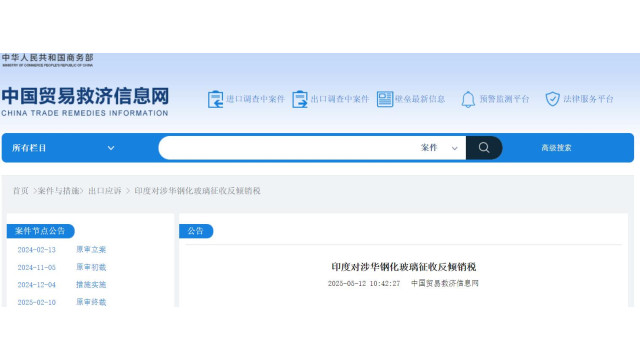Open the shield icon for 法律服务平台
Image resolution: width=640 pixels, height=360 pixels.
552,99
